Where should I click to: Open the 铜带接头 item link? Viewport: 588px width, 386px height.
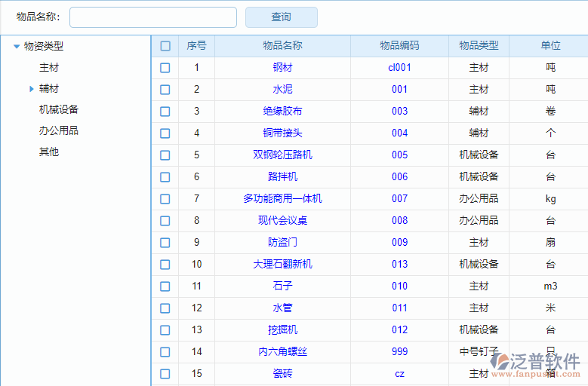pyautogui.click(x=283, y=133)
